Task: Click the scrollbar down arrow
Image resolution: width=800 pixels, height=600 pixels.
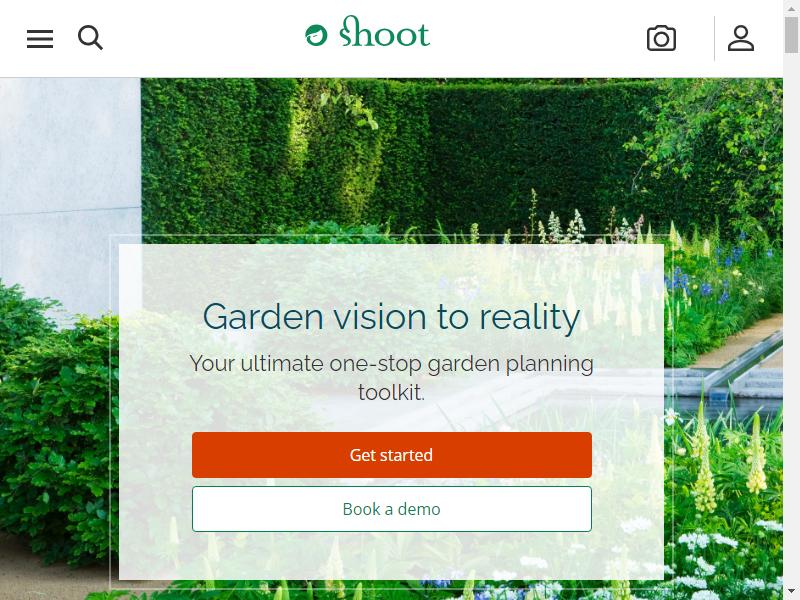Action: coord(791,593)
